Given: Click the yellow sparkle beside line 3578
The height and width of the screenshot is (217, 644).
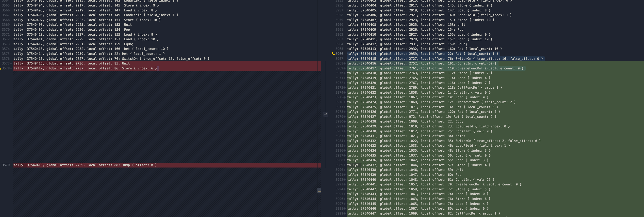Looking at the screenshot, I should 1,69.
